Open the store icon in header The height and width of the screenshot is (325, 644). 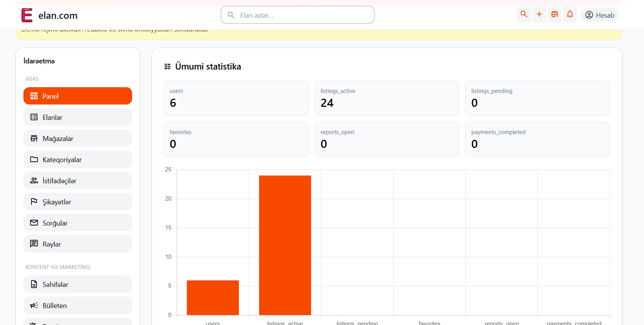pos(555,15)
